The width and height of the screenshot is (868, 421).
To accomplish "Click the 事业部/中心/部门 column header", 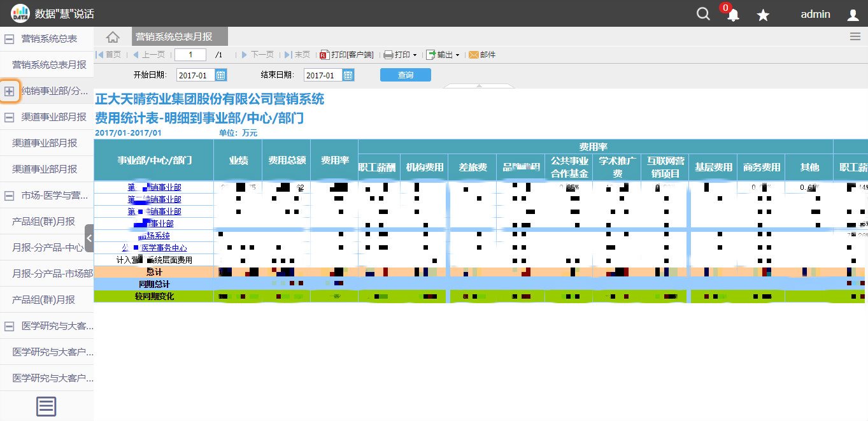I will 153,160.
